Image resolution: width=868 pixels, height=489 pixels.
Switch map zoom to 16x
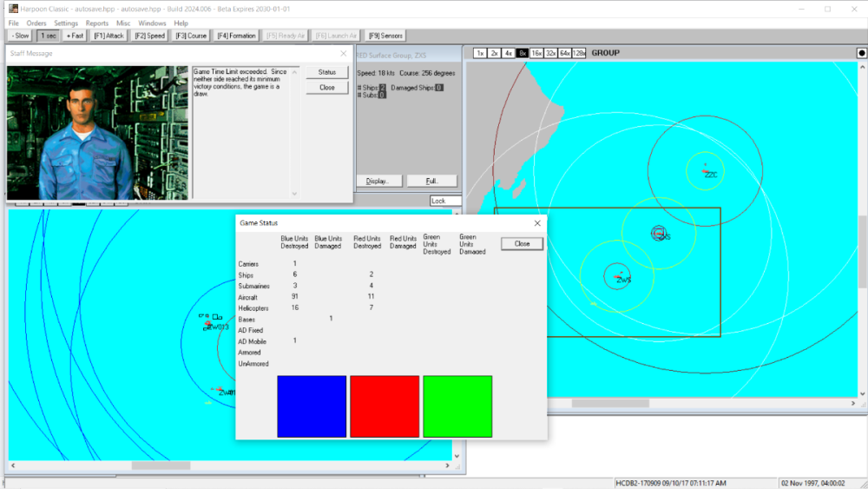(x=536, y=53)
